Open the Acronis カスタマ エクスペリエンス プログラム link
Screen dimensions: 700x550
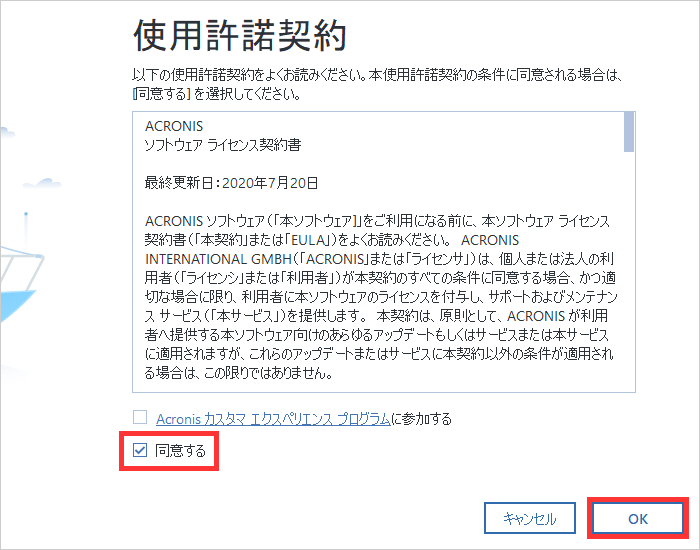[273, 419]
